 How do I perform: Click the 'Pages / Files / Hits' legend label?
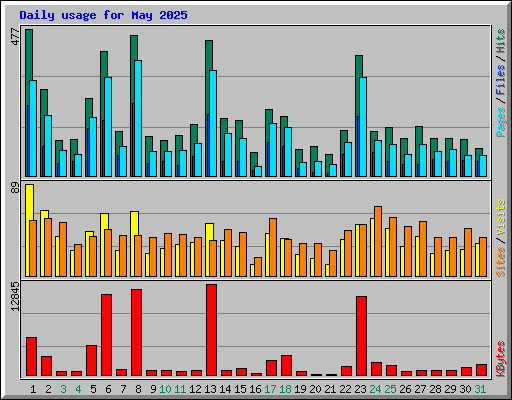pyautogui.click(x=501, y=83)
